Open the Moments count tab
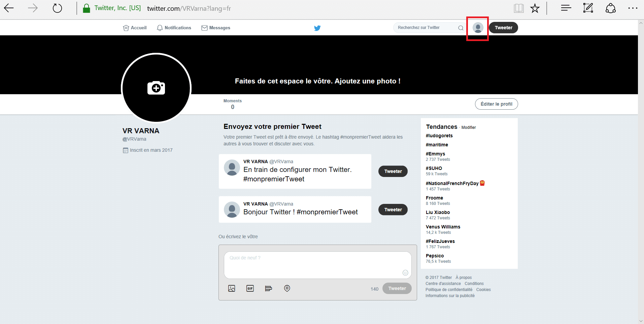The height and width of the screenshot is (324, 644). click(233, 104)
